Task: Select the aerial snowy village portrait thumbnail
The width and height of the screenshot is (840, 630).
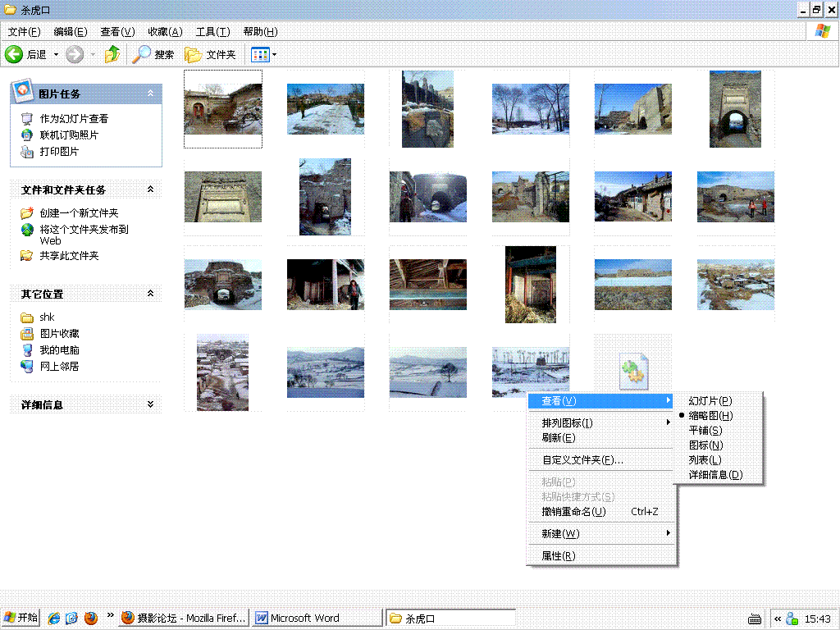Action: pyautogui.click(x=222, y=372)
